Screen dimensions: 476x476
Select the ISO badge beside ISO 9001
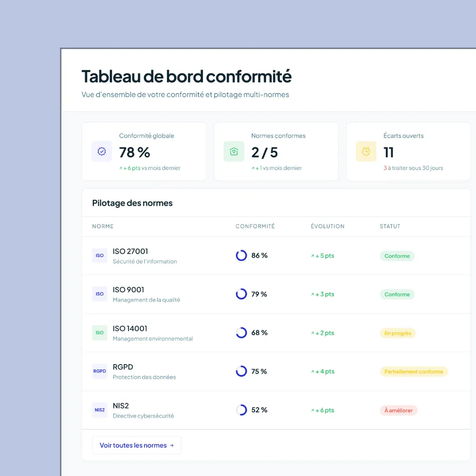99,294
